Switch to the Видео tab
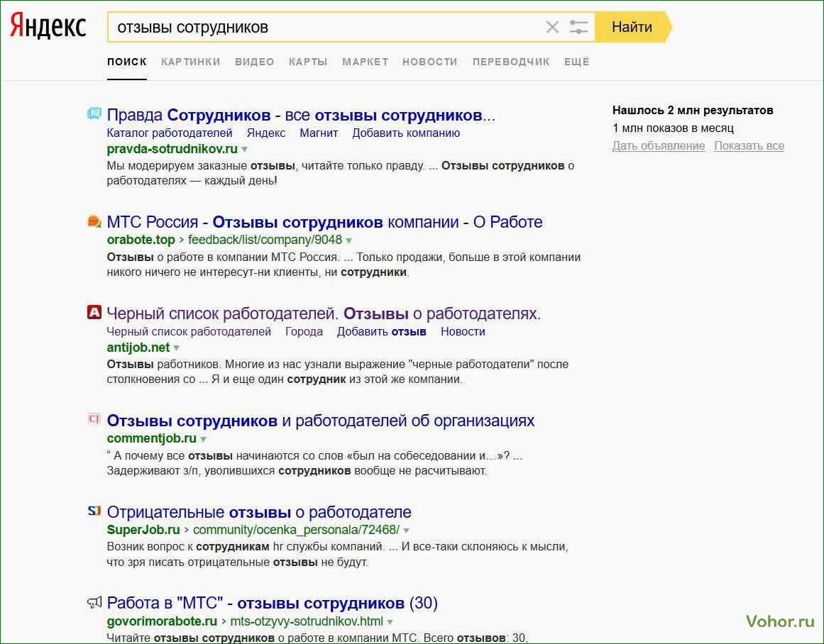 pyautogui.click(x=254, y=62)
